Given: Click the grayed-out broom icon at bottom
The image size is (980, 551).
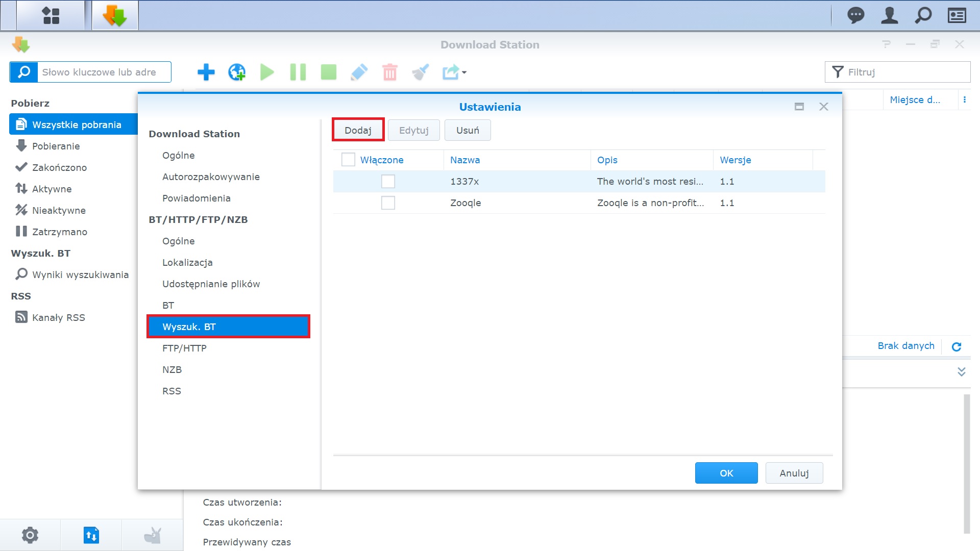Looking at the screenshot, I should [153, 535].
